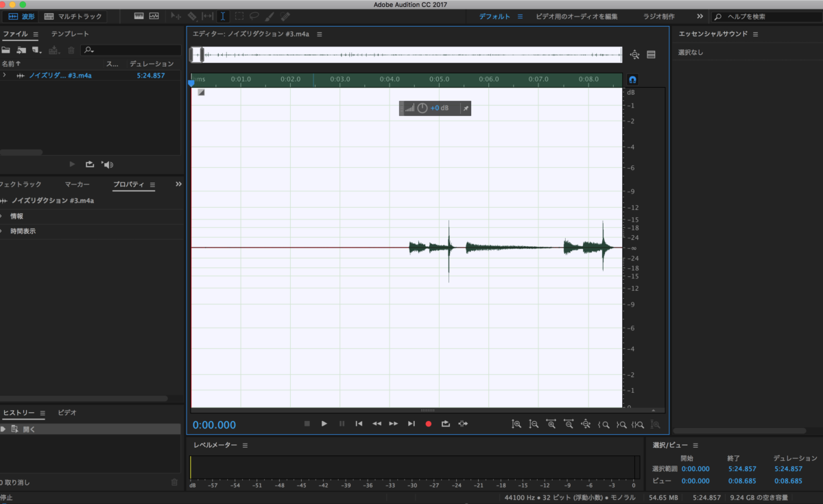Expand the ノイズリダクション #3.m4a file row
Viewport: 823px width, 504px height.
4,75
